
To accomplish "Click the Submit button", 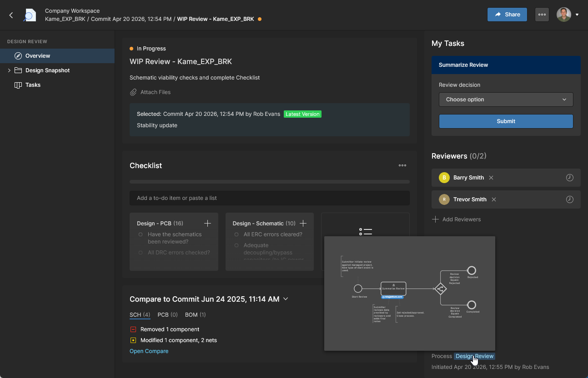I will tap(506, 121).
